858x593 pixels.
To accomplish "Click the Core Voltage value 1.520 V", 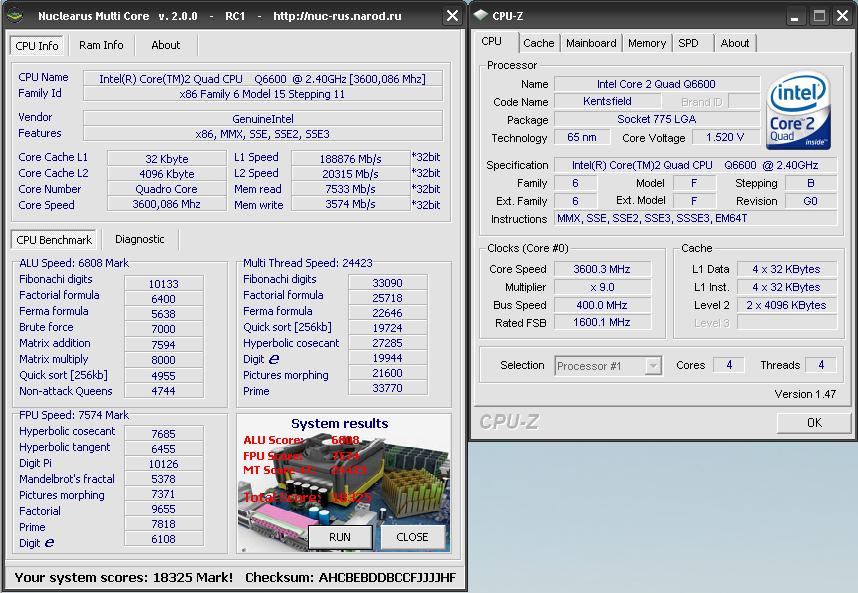I will point(725,137).
